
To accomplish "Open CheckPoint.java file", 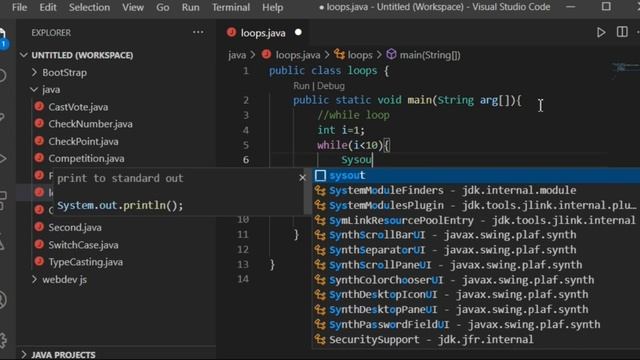I will 83,142.
